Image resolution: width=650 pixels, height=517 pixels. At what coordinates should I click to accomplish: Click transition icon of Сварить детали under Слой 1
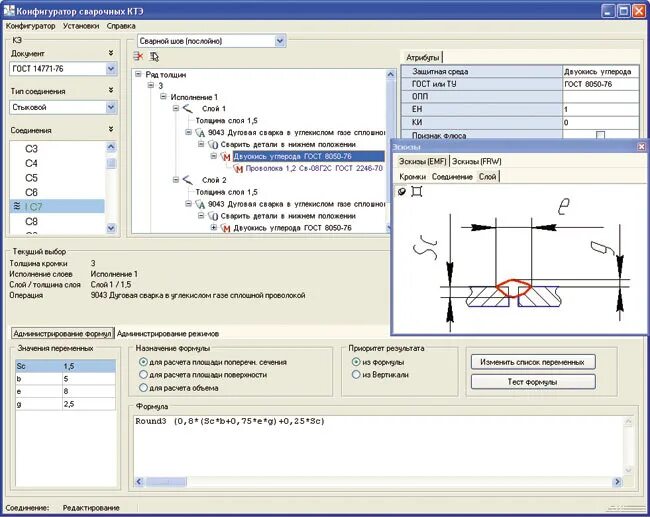tap(213, 145)
